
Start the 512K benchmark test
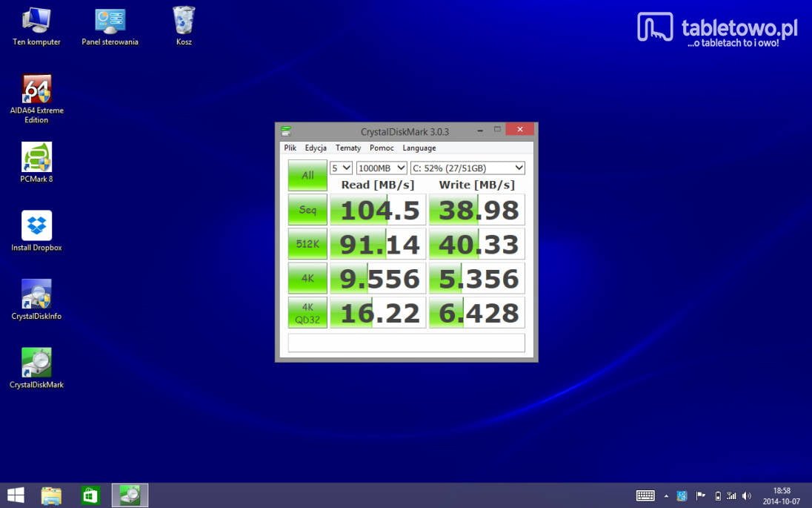point(307,244)
